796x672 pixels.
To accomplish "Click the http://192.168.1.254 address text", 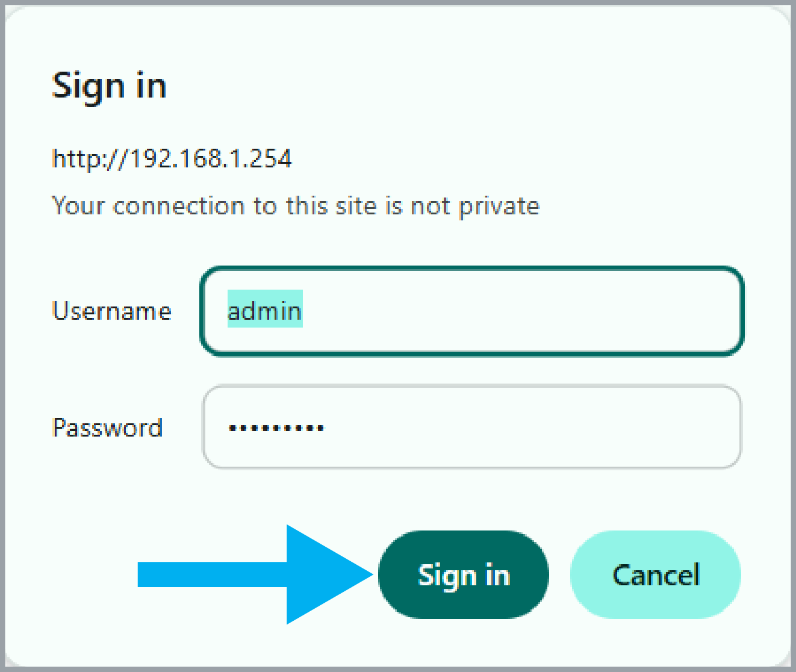I will point(172,158).
